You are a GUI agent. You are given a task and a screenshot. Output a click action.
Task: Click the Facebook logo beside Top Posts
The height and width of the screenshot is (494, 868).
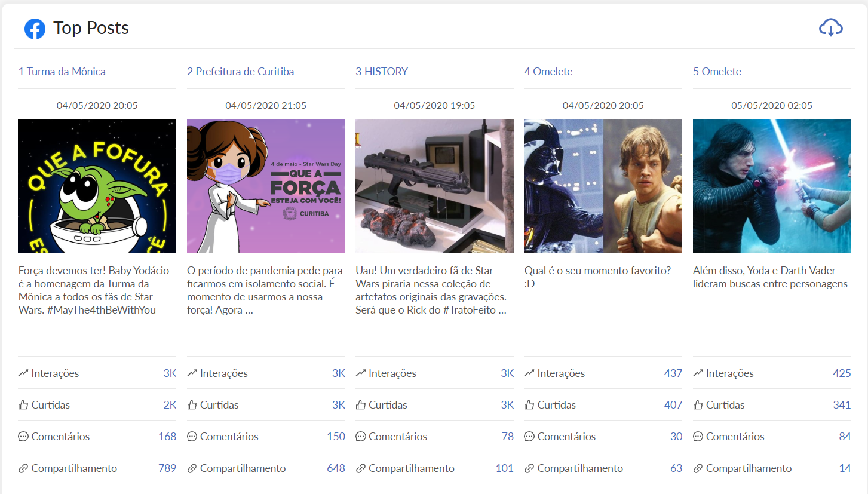point(35,29)
